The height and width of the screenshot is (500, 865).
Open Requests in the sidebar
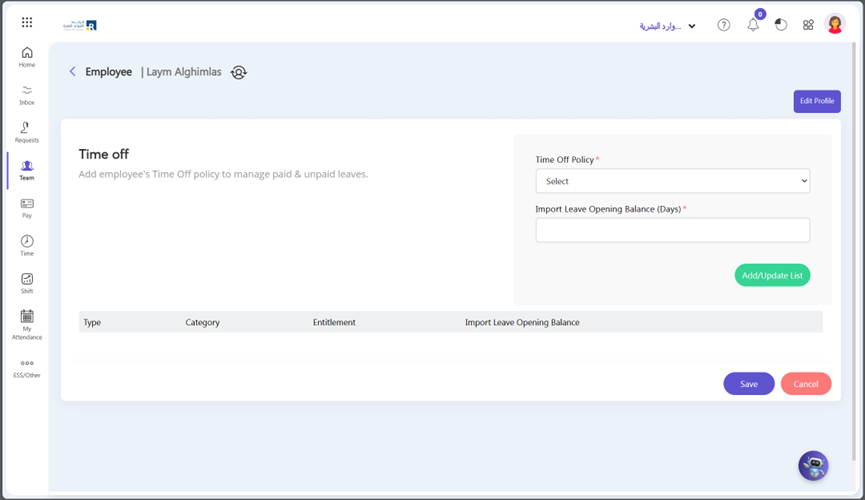[x=27, y=132]
